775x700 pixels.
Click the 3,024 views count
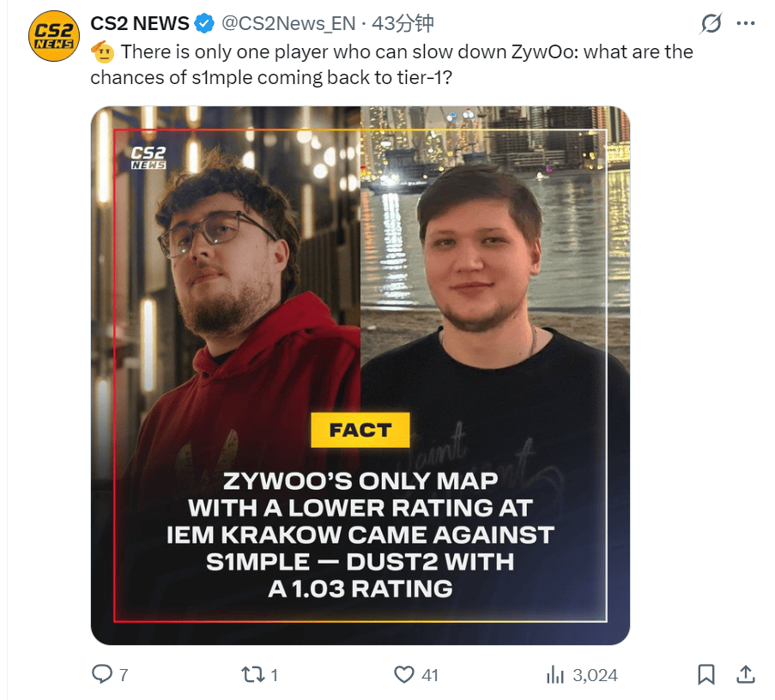click(595, 675)
